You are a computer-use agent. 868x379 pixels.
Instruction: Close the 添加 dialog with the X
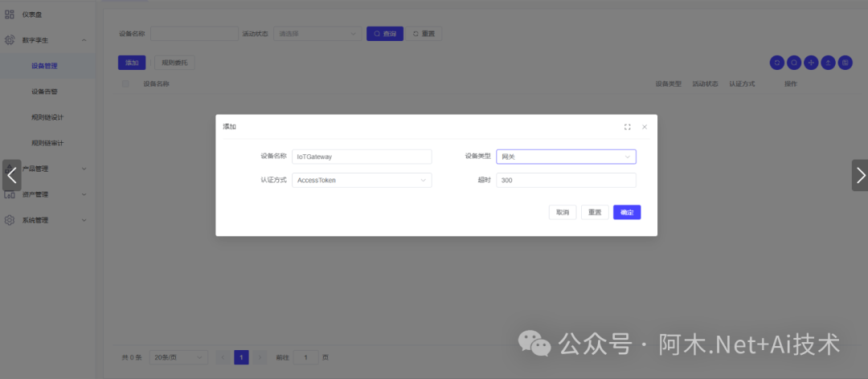pos(645,127)
